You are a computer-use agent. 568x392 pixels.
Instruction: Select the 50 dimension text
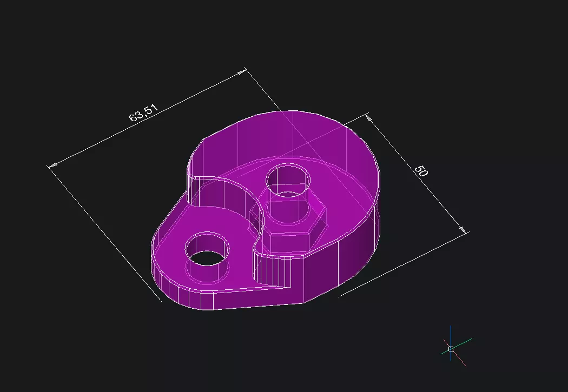coord(421,171)
